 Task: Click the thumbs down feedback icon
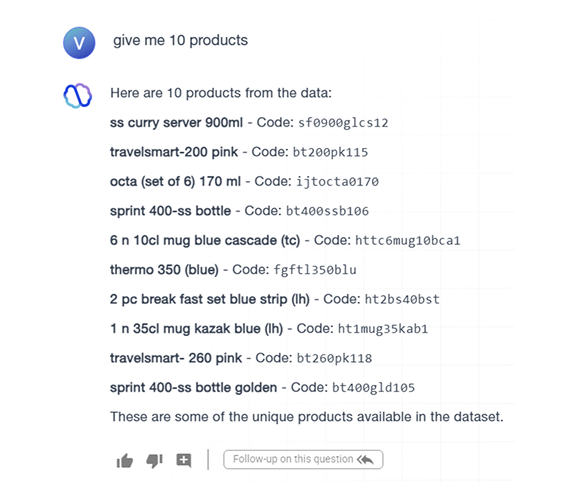(x=154, y=461)
